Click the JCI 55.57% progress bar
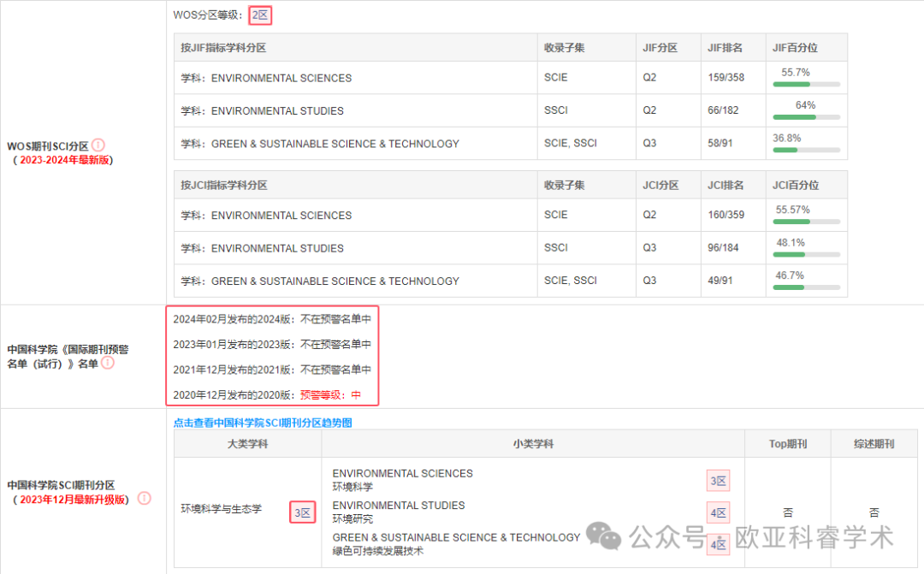This screenshot has height=574, width=924. pyautogui.click(x=806, y=222)
